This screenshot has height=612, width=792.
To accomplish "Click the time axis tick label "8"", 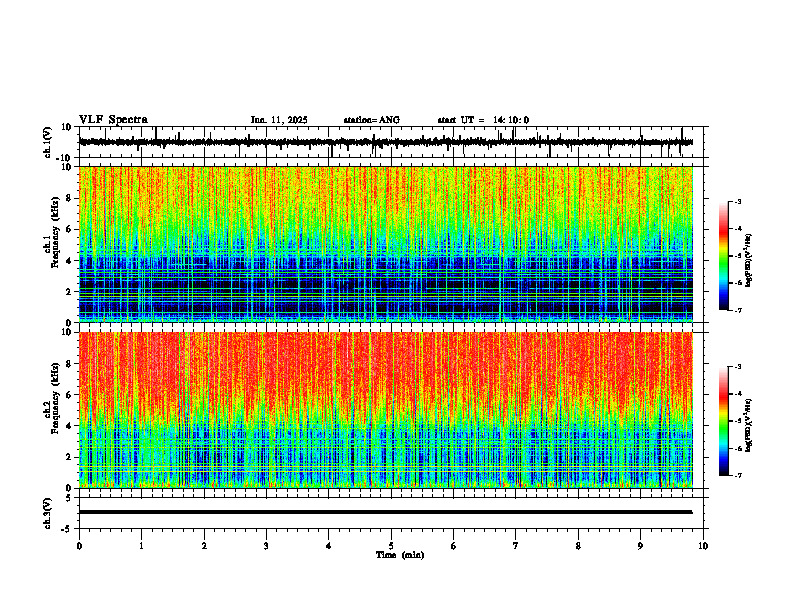I will point(578,546).
